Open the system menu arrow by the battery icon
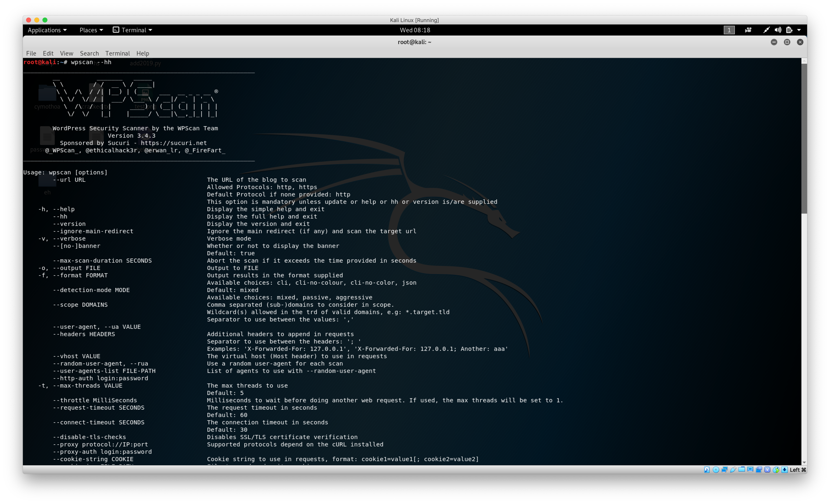Image resolution: width=830 pixels, height=504 pixels. click(x=799, y=30)
